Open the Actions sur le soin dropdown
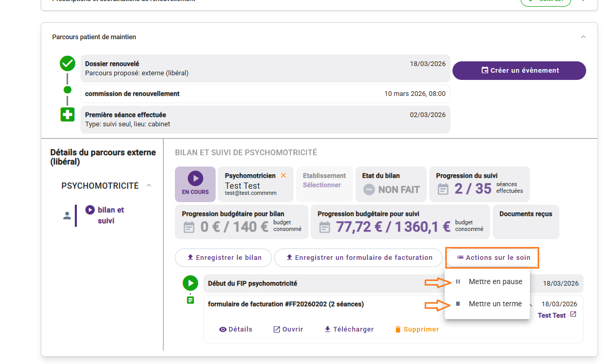The width and height of the screenshot is (614, 364). pos(493,258)
